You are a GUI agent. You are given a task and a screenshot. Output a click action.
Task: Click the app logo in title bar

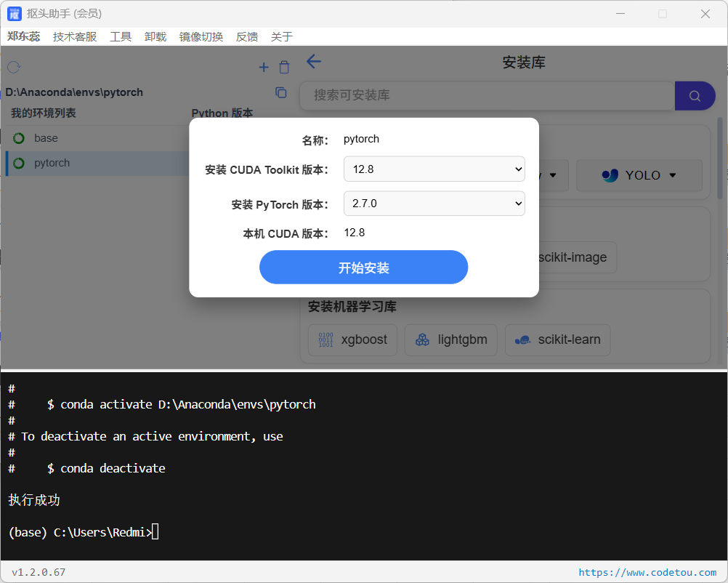15,14
